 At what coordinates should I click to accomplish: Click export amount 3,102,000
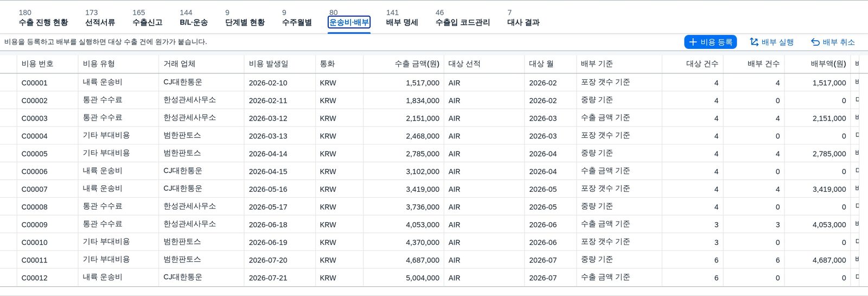(x=423, y=172)
